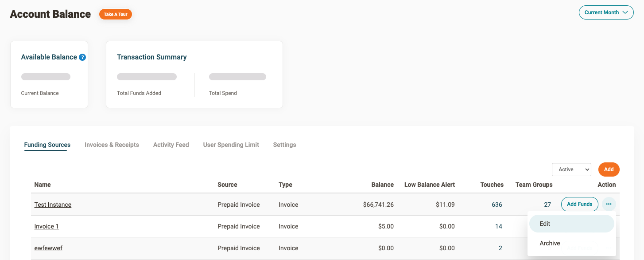Click the 27 team groups value
The width and height of the screenshot is (644, 260).
[x=547, y=205]
